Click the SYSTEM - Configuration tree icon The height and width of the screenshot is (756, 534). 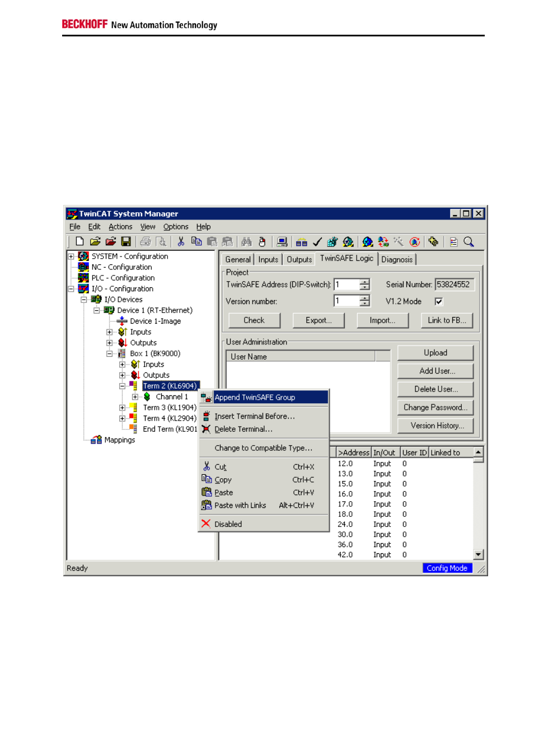point(83,256)
